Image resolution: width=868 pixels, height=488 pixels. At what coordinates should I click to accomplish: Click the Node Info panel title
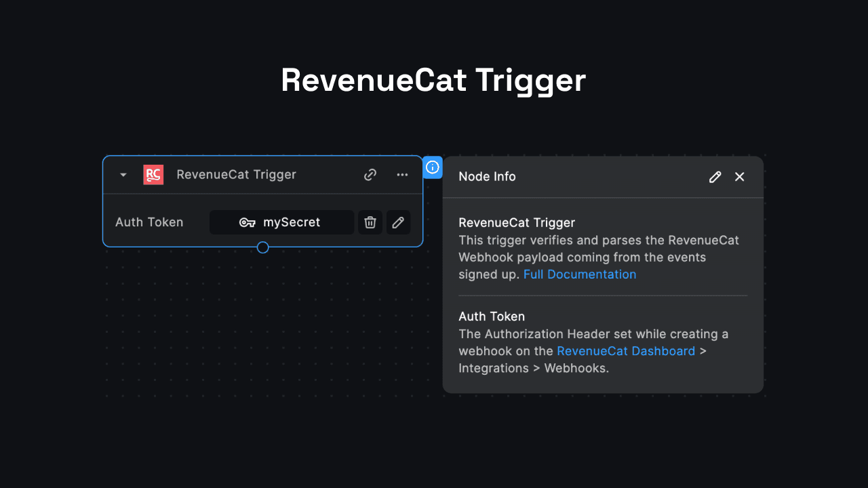pyautogui.click(x=487, y=177)
